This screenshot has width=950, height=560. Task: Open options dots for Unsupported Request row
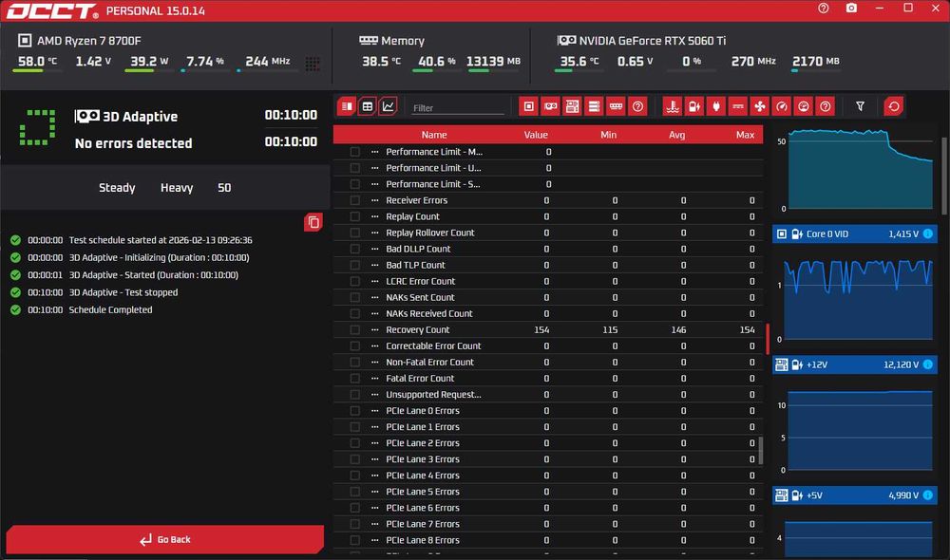tap(374, 395)
